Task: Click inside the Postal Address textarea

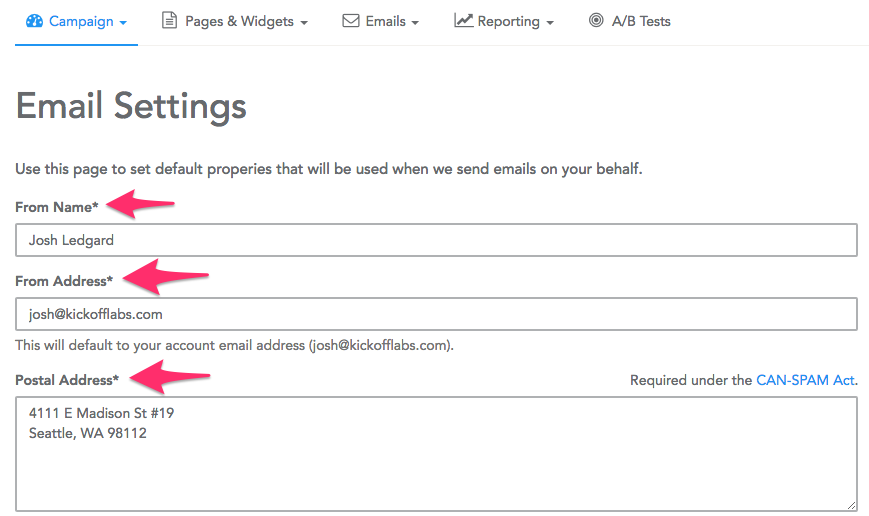Action: (x=436, y=460)
